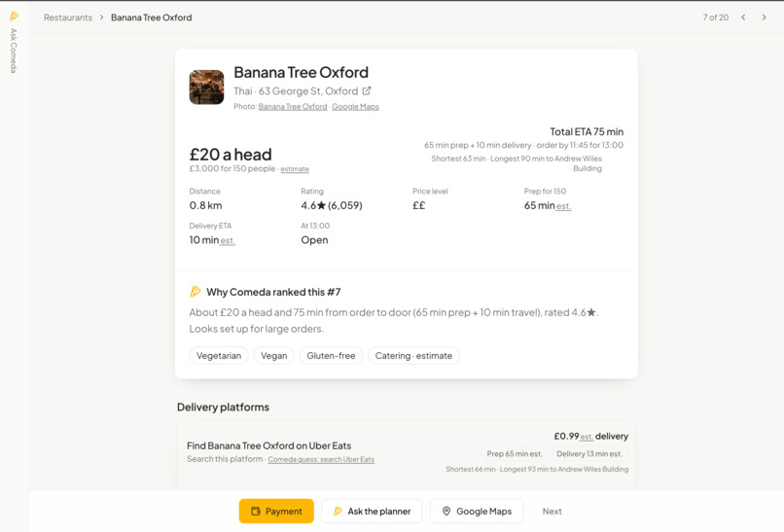
Task: Open the bottom bar Google Maps button
Action: click(x=477, y=511)
